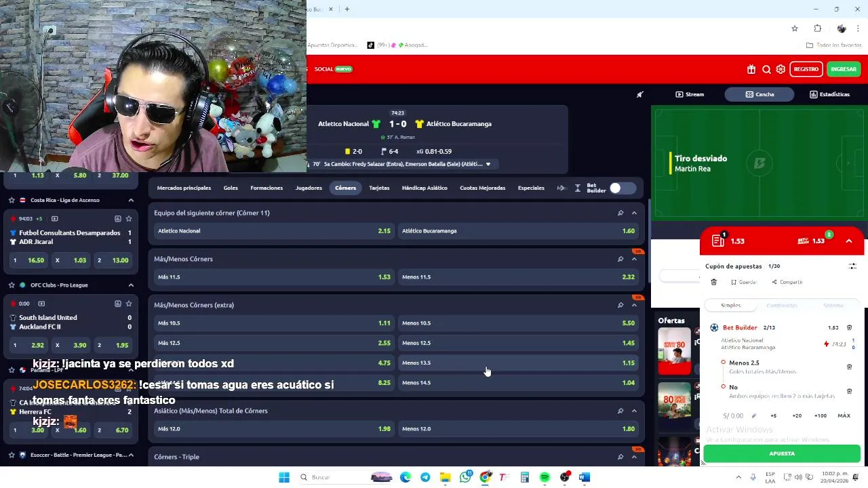Viewport: 868px width, 488px height.
Task: Collapse the Equipo del siguiente córner section
Action: point(634,213)
